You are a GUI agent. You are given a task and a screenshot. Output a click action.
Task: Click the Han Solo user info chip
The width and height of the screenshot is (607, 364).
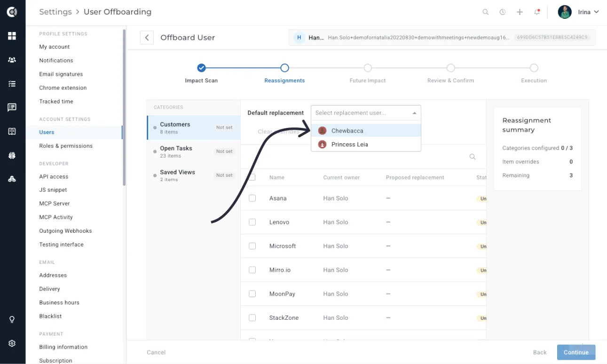[x=442, y=38]
